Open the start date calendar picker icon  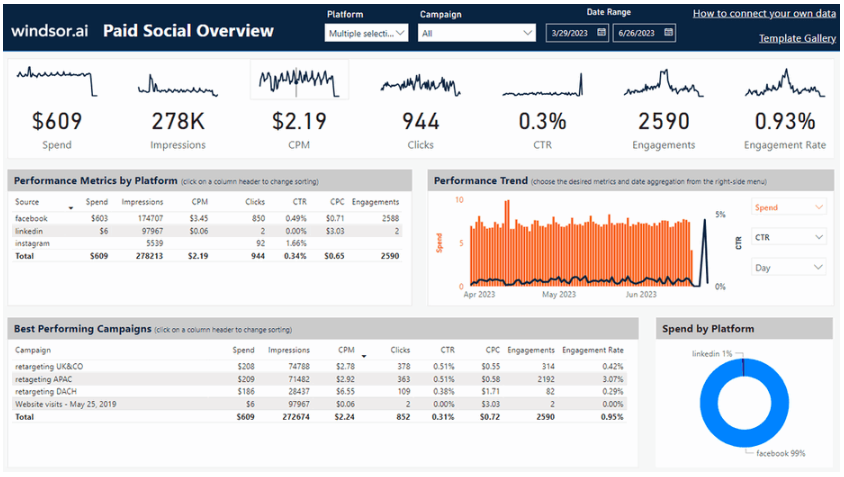pyautogui.click(x=601, y=32)
